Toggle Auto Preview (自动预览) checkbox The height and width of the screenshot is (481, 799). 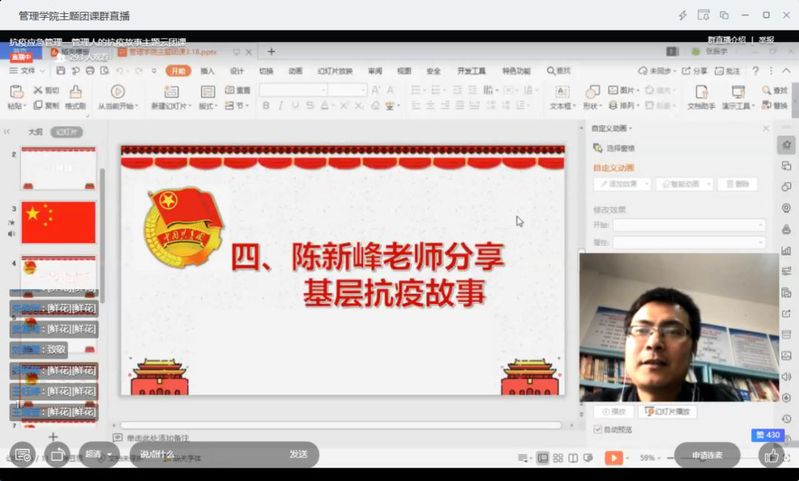(598, 430)
